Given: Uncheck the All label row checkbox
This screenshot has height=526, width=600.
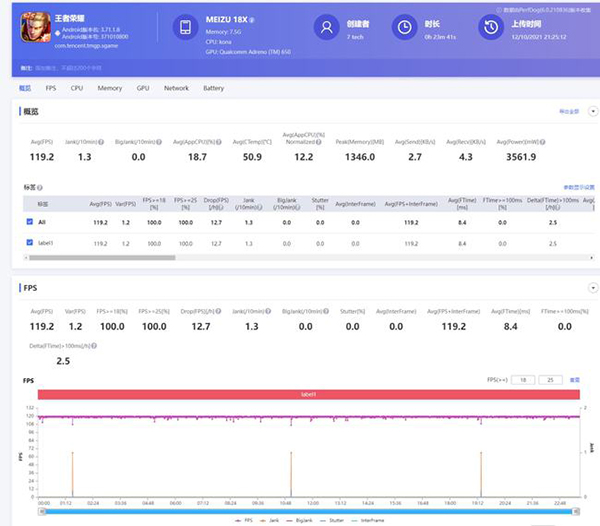Looking at the screenshot, I should point(28,221).
